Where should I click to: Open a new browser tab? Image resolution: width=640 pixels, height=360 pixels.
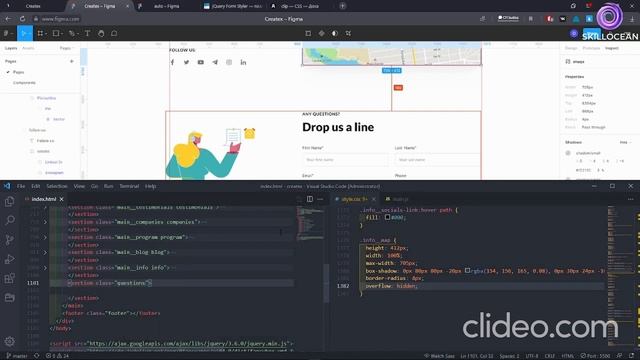[342, 6]
